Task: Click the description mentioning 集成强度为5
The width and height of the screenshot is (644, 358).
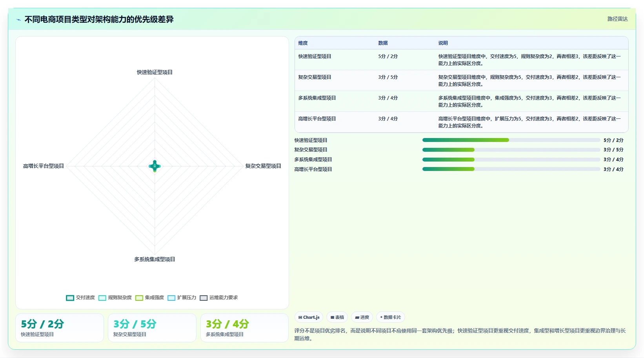Action: [529, 102]
